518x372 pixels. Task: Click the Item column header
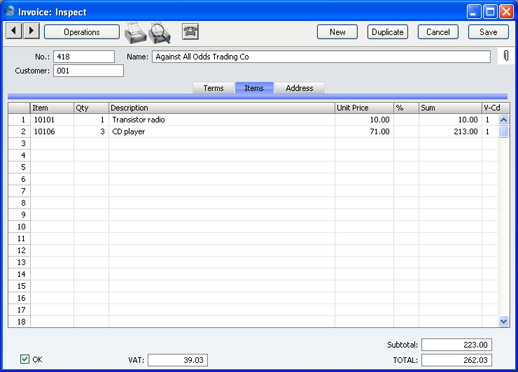52,108
